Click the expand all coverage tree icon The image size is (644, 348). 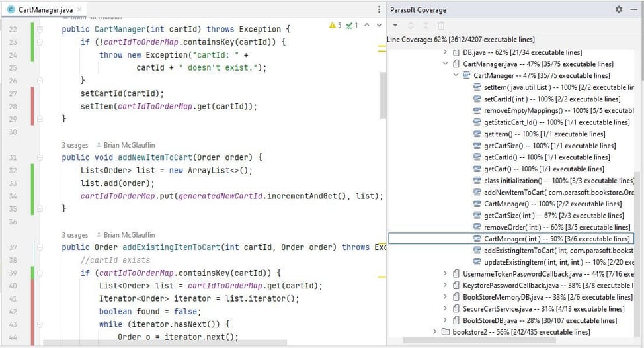coord(411,26)
